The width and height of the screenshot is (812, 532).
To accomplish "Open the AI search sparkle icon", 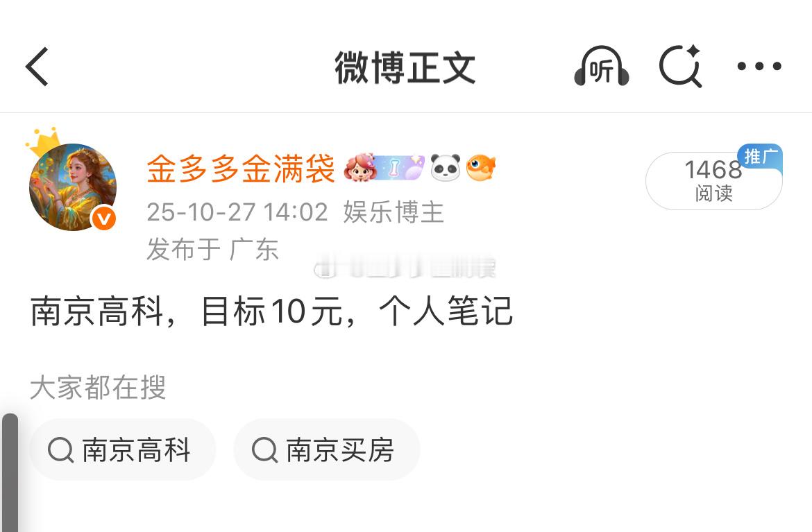I will [680, 66].
